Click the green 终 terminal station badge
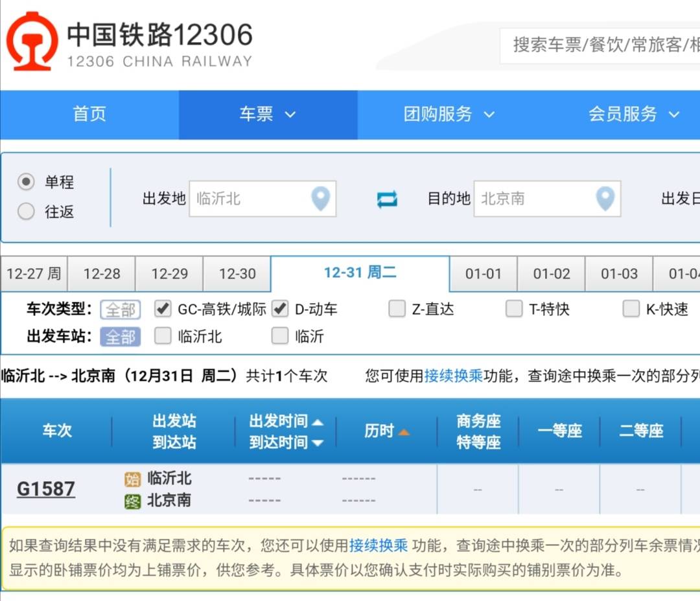Screen dimensions: 700x601 [x=133, y=501]
